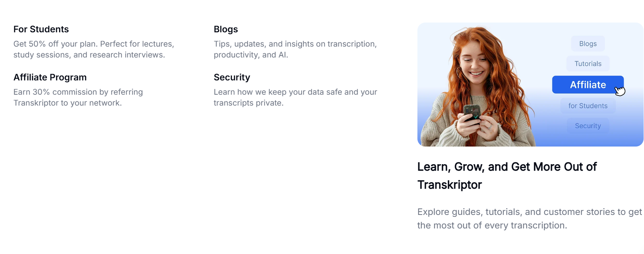The image size is (644, 254).
Task: Click the for Students pill in image
Action: tap(588, 106)
